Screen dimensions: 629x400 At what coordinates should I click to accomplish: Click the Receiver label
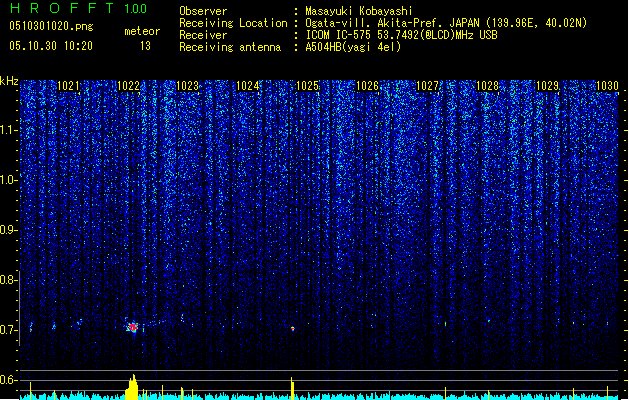203,35
